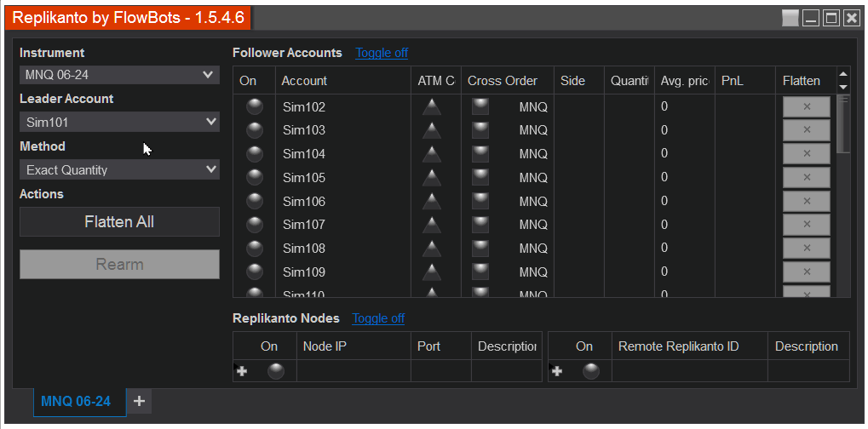868x429 pixels.
Task: Turn on follower account Sim106
Action: (x=255, y=201)
